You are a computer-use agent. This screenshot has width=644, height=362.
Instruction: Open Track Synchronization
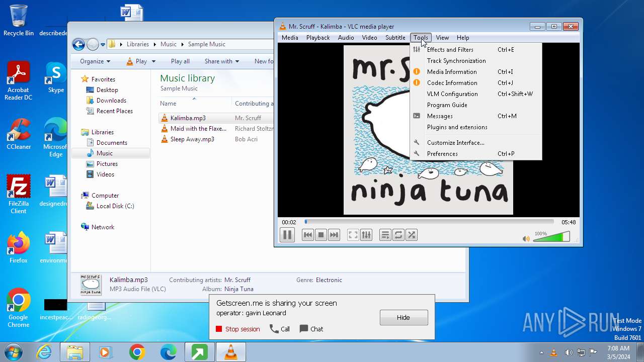point(476,61)
